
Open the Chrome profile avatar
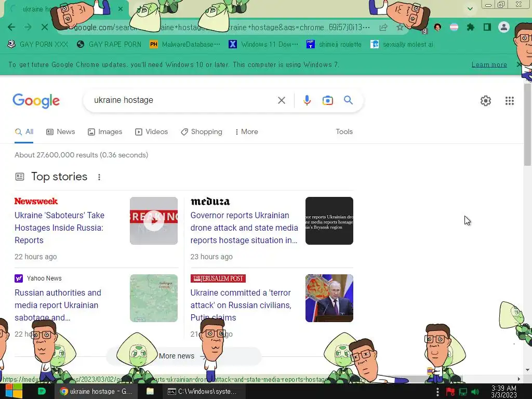pos(504,27)
